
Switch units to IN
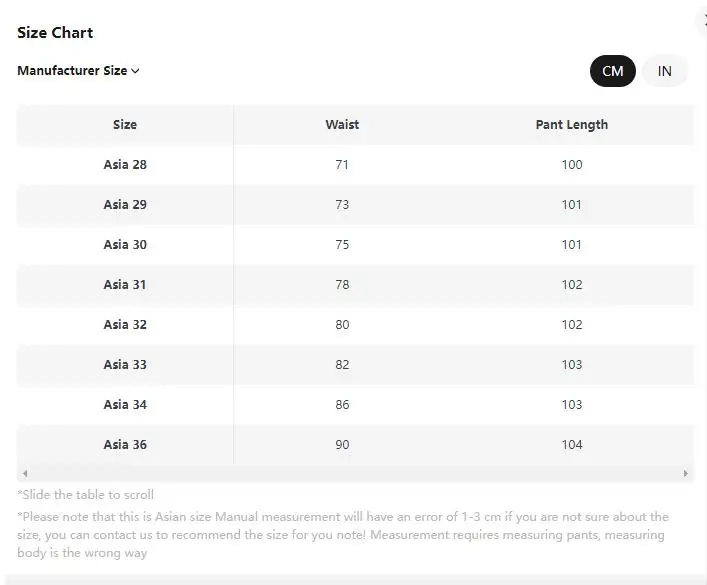(x=664, y=71)
